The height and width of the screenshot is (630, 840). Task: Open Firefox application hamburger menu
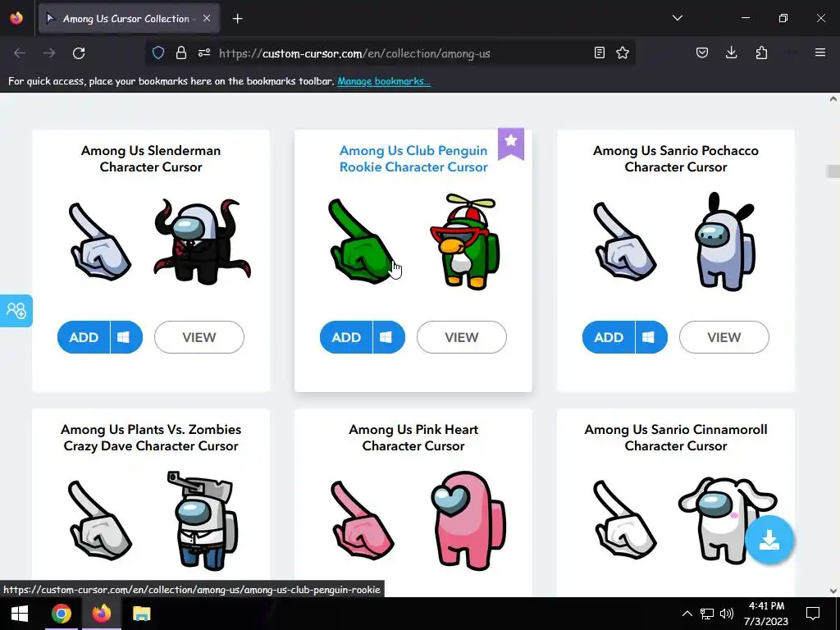tap(820, 52)
